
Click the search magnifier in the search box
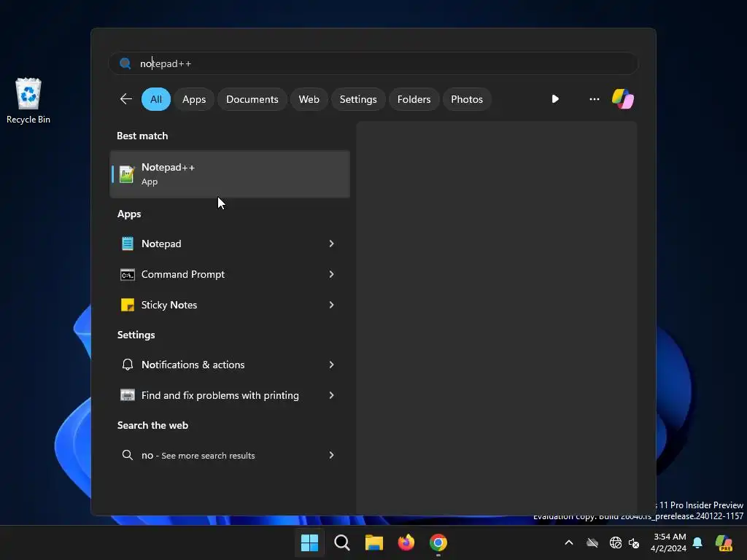click(125, 63)
